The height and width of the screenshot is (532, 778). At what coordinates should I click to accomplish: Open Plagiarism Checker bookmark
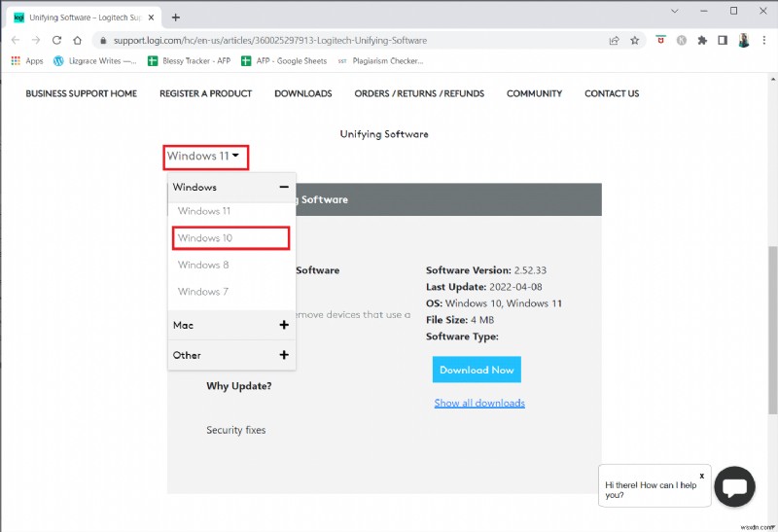[x=380, y=60]
